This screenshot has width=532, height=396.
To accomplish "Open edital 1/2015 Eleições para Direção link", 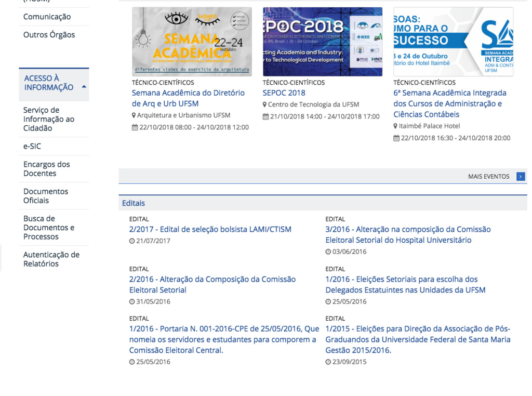I will (x=418, y=340).
